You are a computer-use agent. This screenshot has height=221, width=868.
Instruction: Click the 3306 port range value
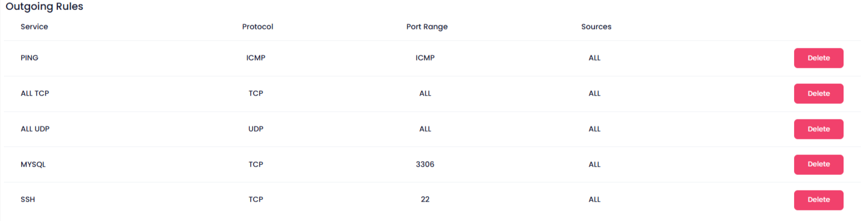pos(425,164)
